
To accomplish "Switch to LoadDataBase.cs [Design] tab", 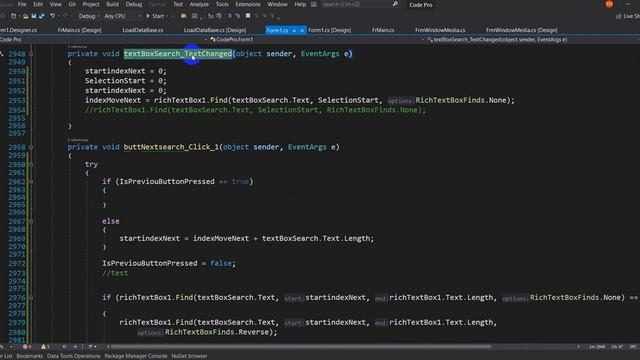I will (215, 30).
